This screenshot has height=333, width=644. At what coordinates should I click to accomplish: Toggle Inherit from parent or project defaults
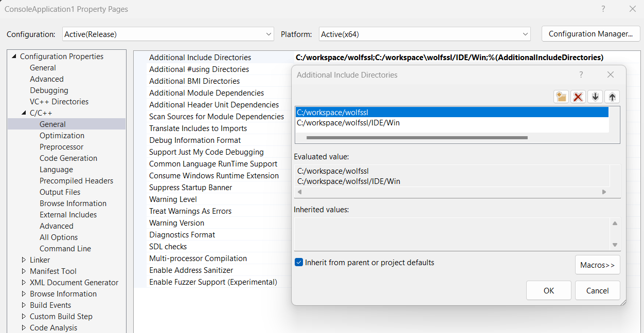[298, 262]
